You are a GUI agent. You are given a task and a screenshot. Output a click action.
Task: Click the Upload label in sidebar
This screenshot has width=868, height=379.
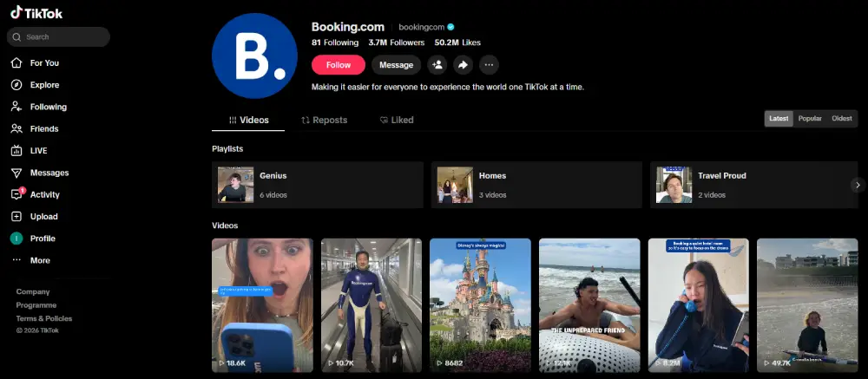click(x=43, y=216)
